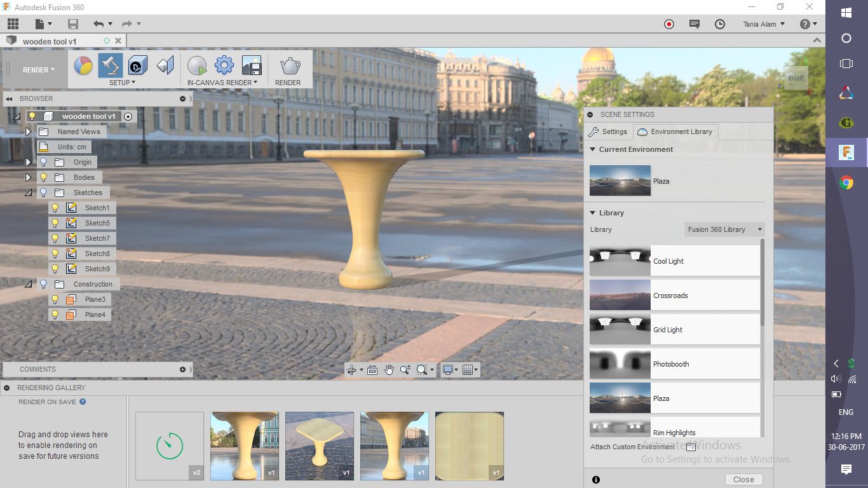The width and height of the screenshot is (868, 488).
Task: Click the info icon in Scene Settings
Action: pyautogui.click(x=596, y=480)
